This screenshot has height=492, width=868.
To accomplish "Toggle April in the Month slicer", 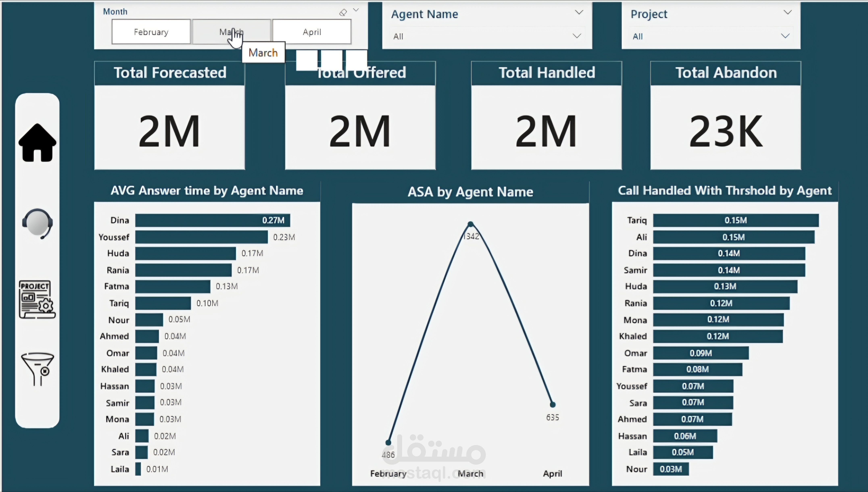I will click(312, 31).
